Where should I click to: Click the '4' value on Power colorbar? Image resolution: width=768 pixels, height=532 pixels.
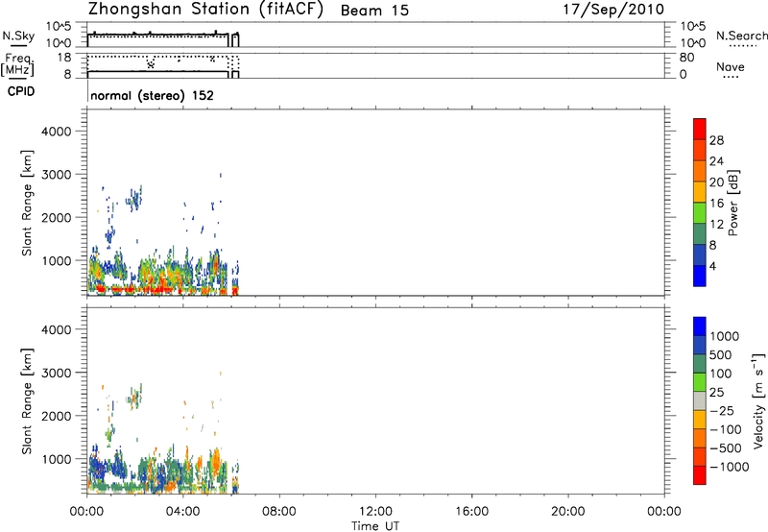pyautogui.click(x=712, y=266)
